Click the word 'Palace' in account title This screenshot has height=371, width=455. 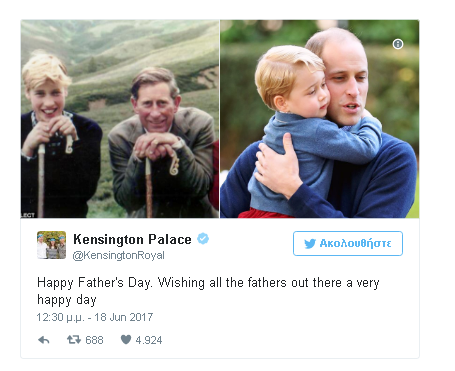tap(170, 239)
